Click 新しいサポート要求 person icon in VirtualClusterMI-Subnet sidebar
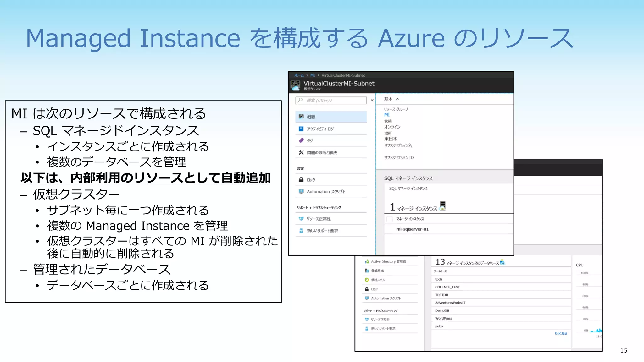The width and height of the screenshot is (644, 362). 301,231
